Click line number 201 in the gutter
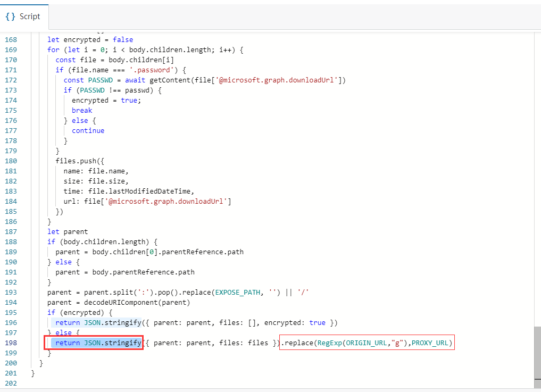 (x=10, y=373)
